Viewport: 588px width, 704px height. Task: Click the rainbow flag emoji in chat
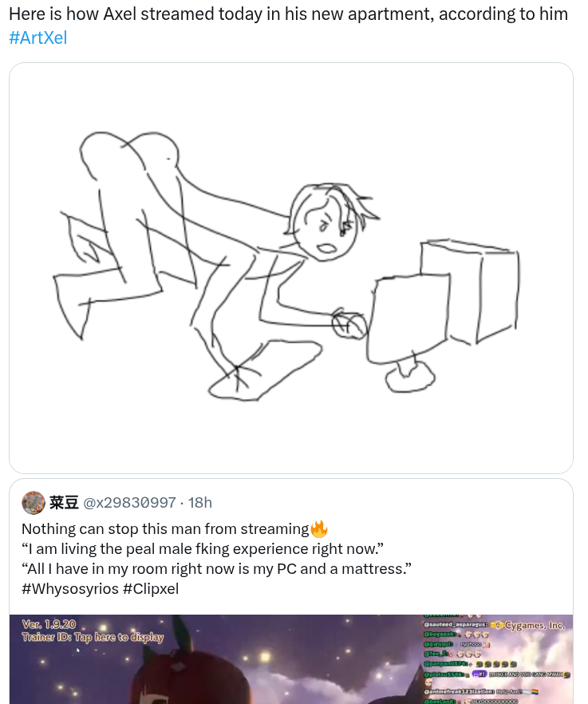[x=535, y=692]
